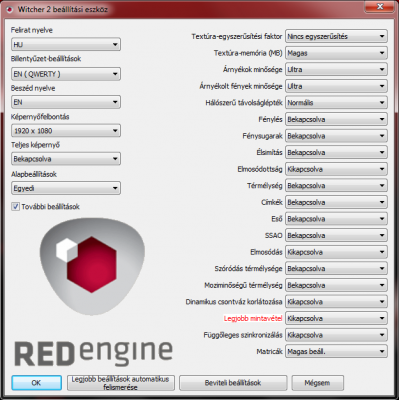The width and height of the screenshot is (399, 400).
Task: Click the Witcher 2 title bar icon
Action: 10,9
